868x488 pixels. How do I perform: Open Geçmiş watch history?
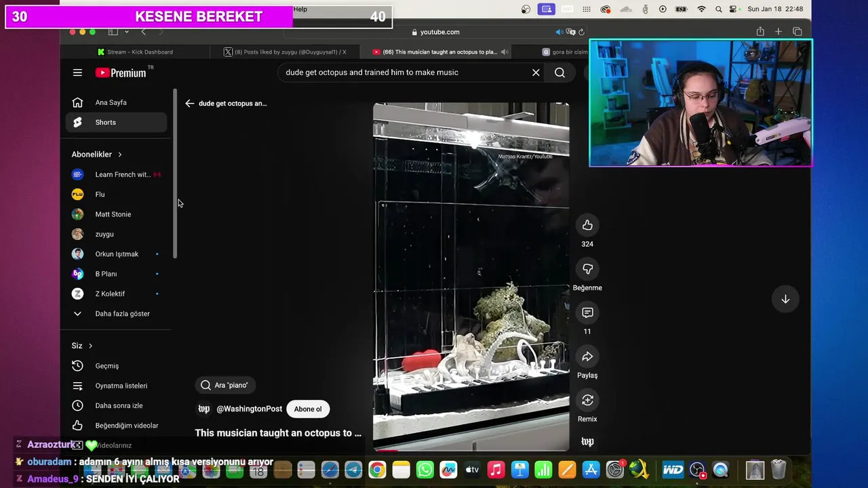pyautogui.click(x=116, y=366)
